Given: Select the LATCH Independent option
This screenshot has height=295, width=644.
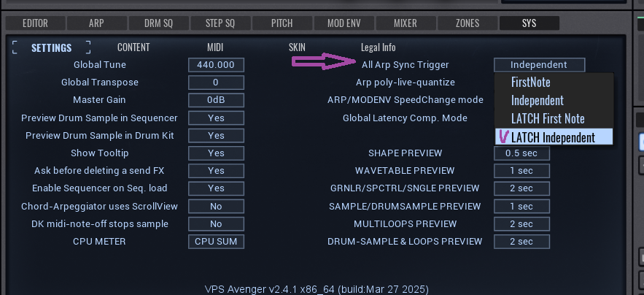Looking at the screenshot, I should (553, 137).
